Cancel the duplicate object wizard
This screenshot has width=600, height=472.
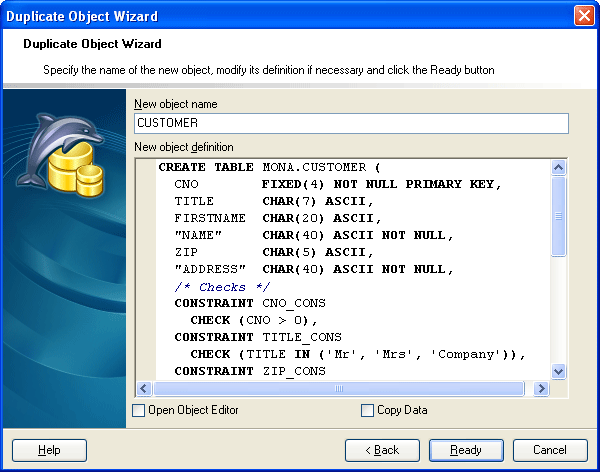pyautogui.click(x=549, y=450)
